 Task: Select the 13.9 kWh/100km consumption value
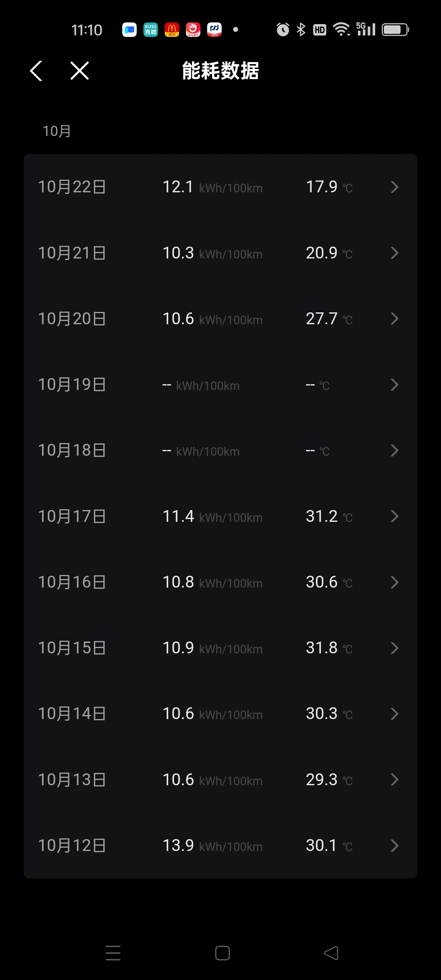tap(212, 846)
